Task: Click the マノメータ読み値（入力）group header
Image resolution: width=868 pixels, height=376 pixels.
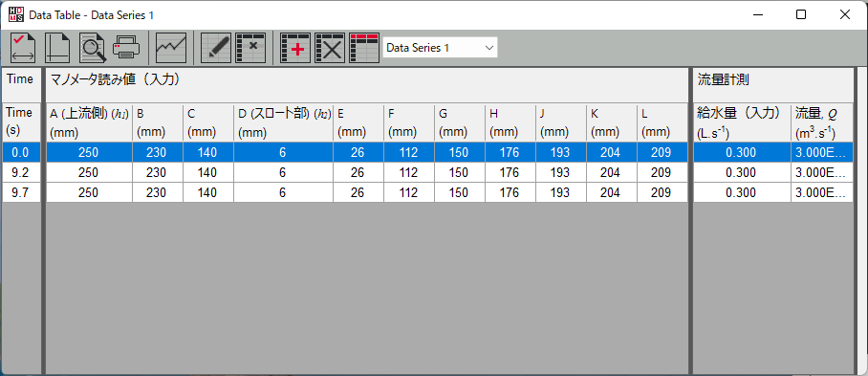Action: 366,85
